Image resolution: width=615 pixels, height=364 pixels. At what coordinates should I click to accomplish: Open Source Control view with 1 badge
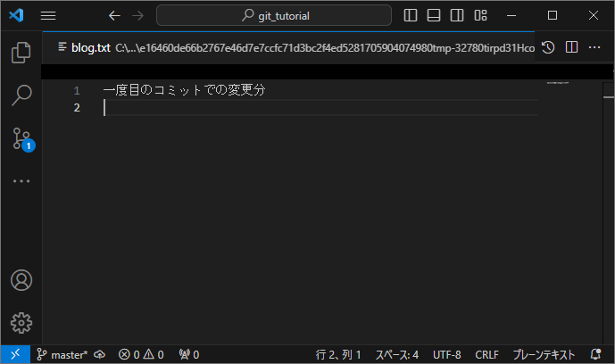click(22, 139)
